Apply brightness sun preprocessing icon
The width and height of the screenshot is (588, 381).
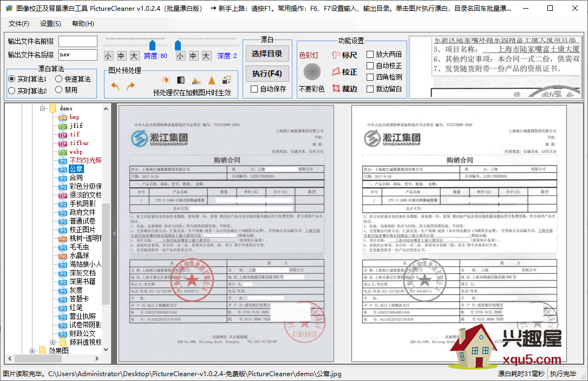coord(165,80)
